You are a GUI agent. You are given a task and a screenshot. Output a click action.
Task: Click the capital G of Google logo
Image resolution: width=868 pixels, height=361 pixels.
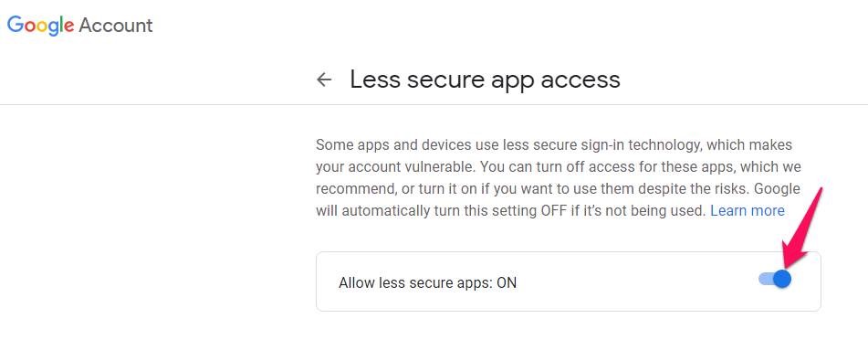15,25
